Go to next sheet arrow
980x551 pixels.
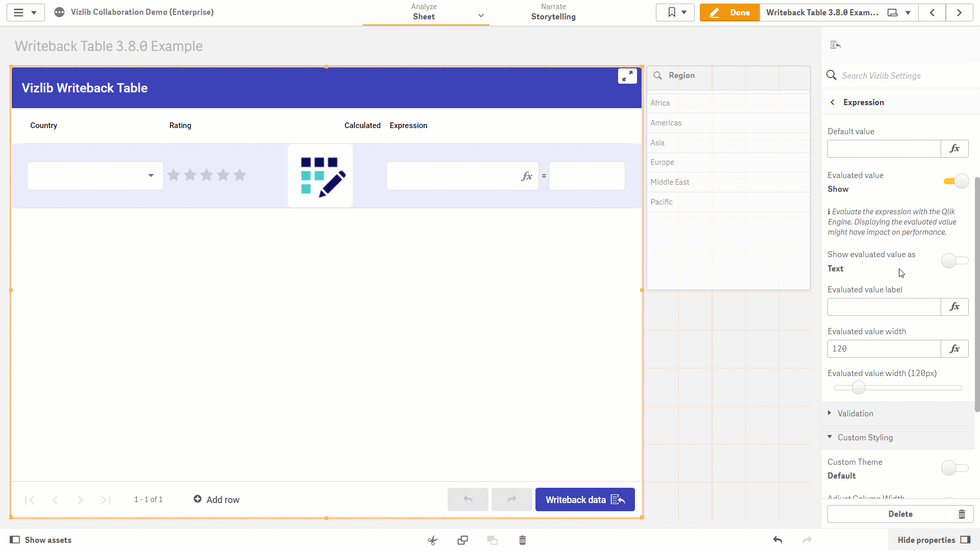point(959,12)
